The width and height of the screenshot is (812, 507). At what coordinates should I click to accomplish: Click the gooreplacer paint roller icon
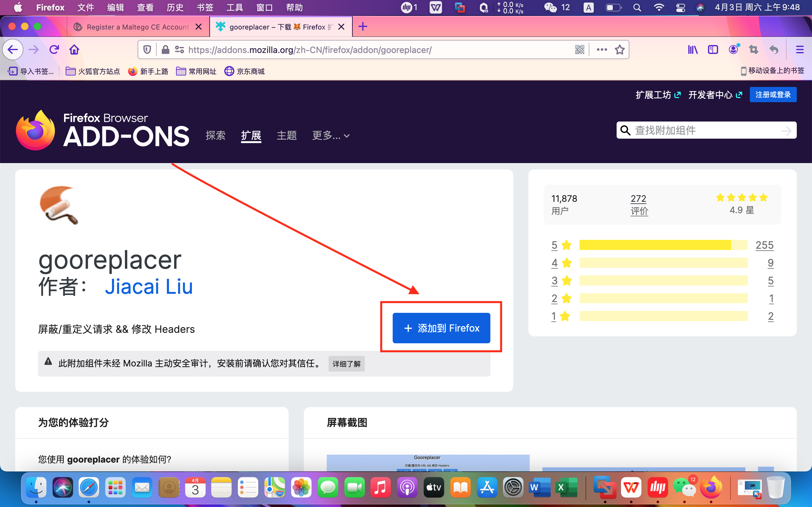click(x=59, y=205)
